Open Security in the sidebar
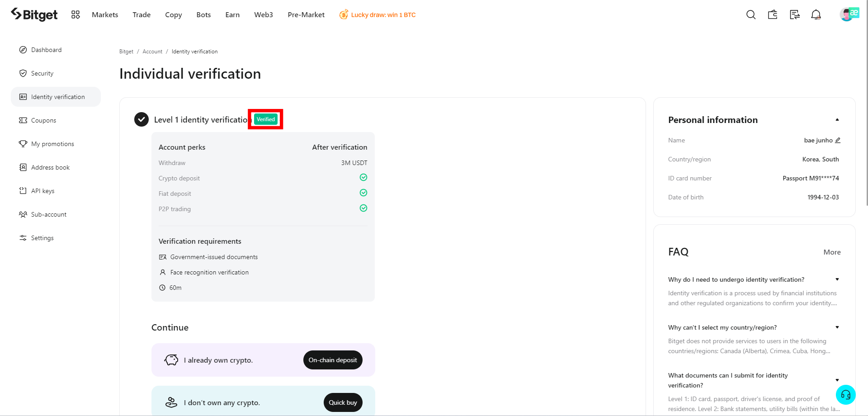868x416 pixels. [x=56, y=73]
